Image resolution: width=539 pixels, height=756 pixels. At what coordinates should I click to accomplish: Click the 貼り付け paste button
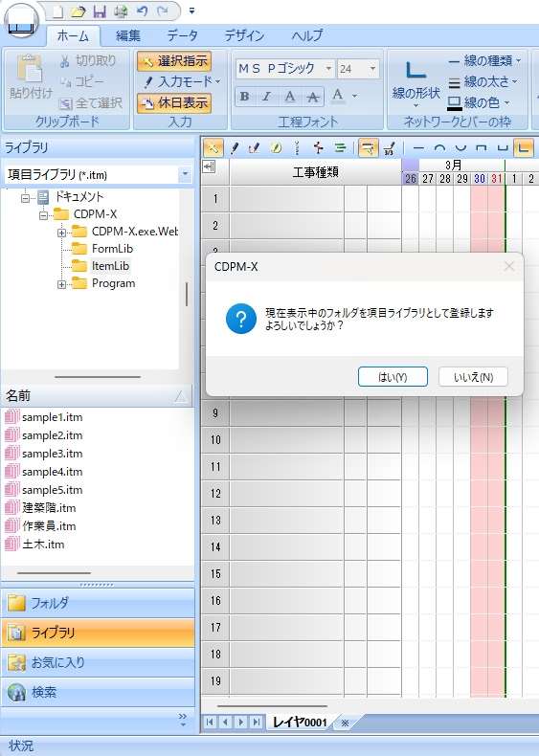31,77
